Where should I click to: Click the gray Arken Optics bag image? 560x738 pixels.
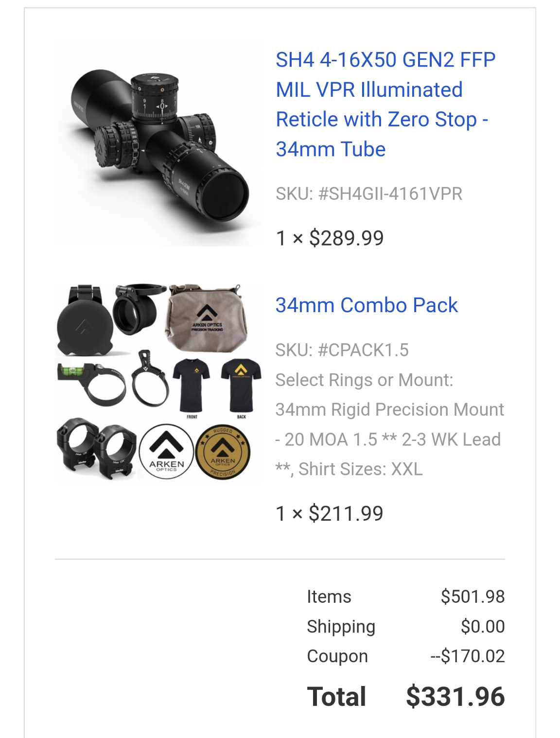click(207, 318)
